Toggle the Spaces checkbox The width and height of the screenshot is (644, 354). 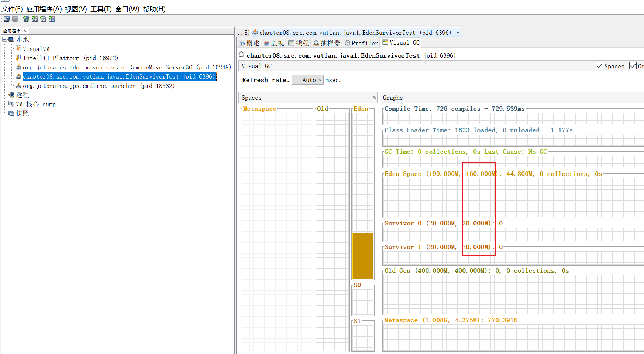coord(599,66)
